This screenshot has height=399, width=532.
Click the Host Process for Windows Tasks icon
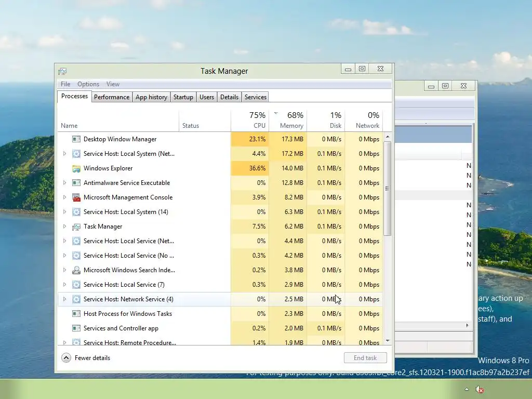[76, 314]
